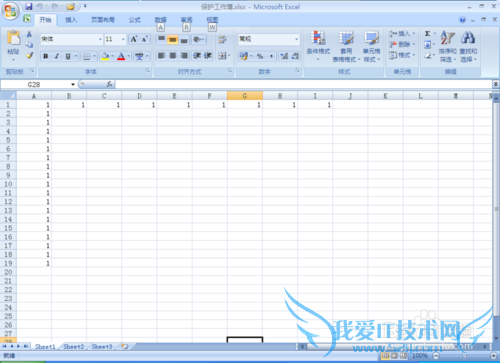500x363 pixels.
Task: Expand the Font dialog launcher
Action: click(x=147, y=71)
